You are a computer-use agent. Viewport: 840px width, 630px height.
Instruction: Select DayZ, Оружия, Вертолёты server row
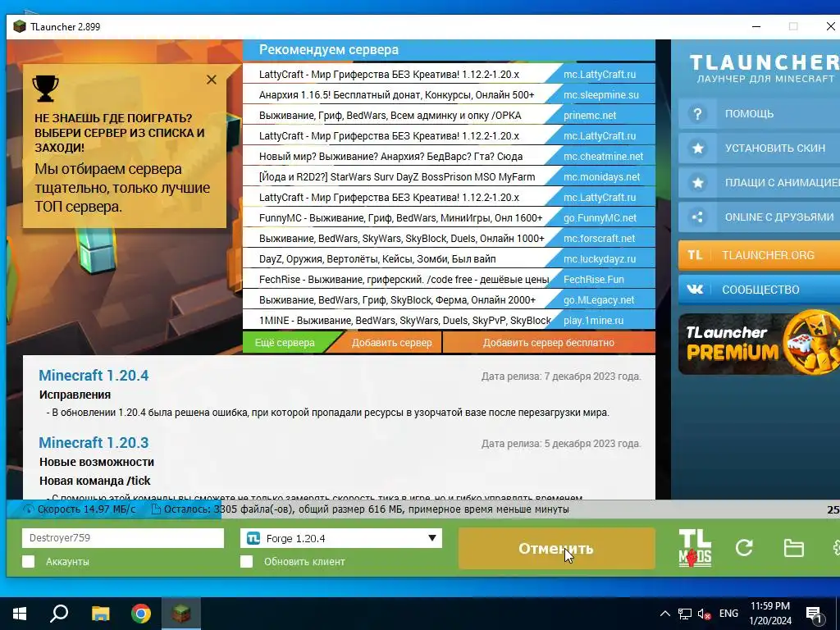[x=449, y=258]
